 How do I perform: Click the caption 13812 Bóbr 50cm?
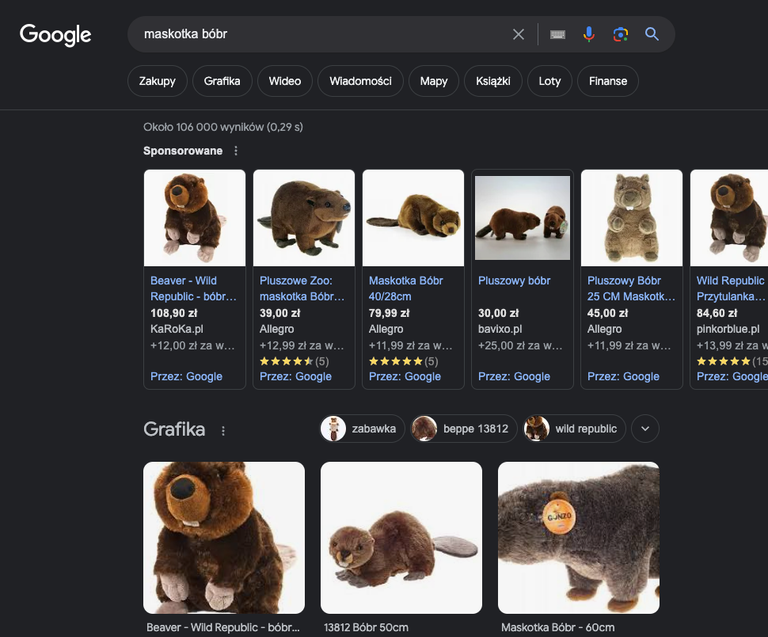pyautogui.click(x=366, y=628)
